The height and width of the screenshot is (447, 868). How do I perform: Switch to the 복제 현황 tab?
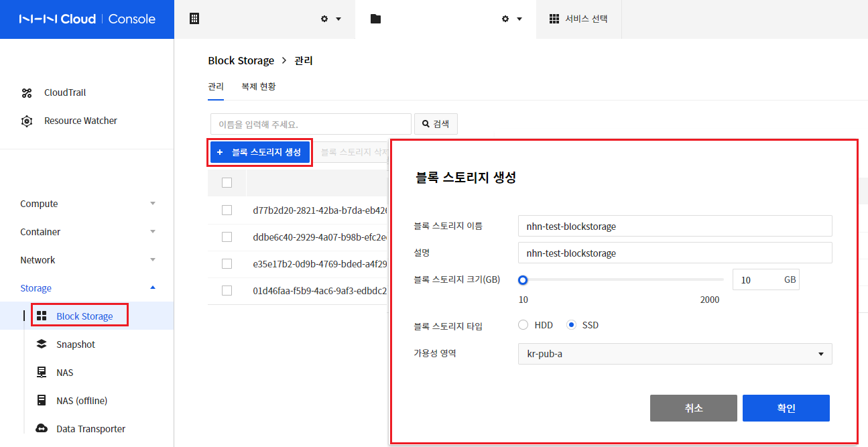(259, 86)
